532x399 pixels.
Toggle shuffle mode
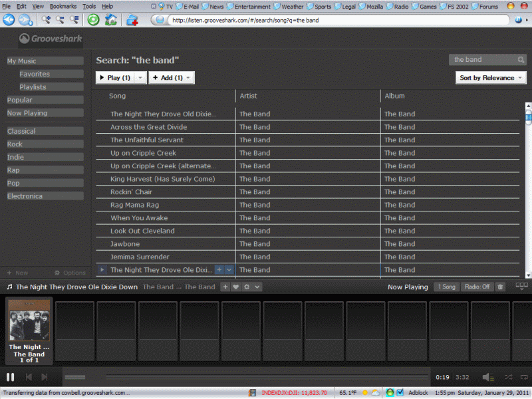click(508, 377)
